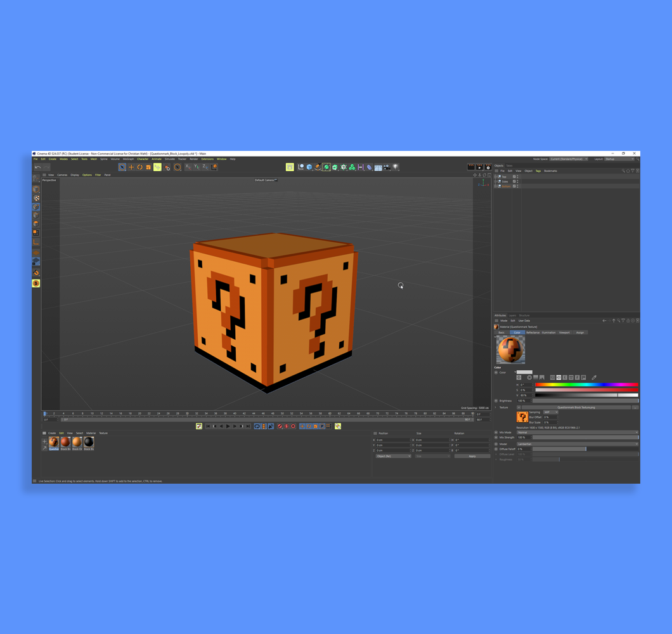Viewport: 672px width, 634px height.
Task: Click the Undo arrow icon
Action: tap(37, 167)
